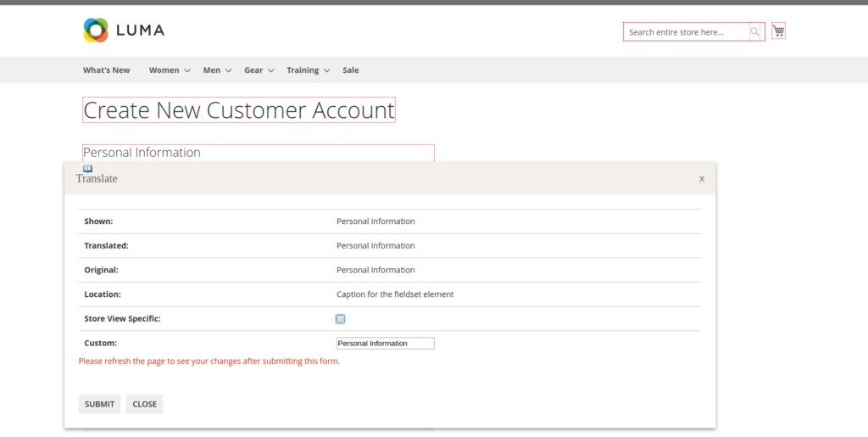
Task: Close the Translate dialog with x
Action: pos(701,178)
